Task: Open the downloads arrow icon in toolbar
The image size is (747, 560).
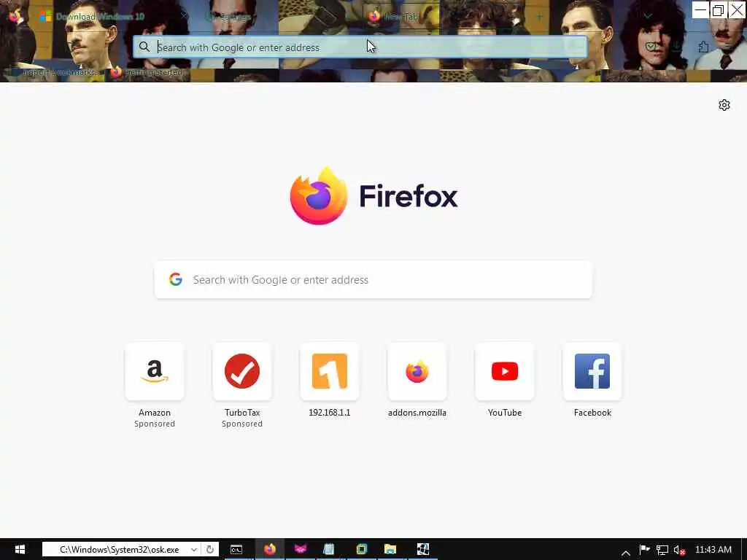Action: (676, 47)
